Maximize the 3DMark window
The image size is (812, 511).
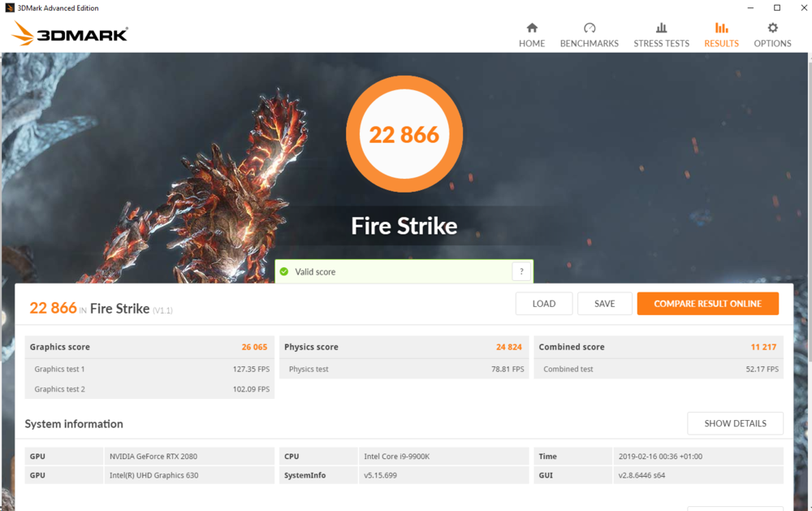[x=776, y=8]
